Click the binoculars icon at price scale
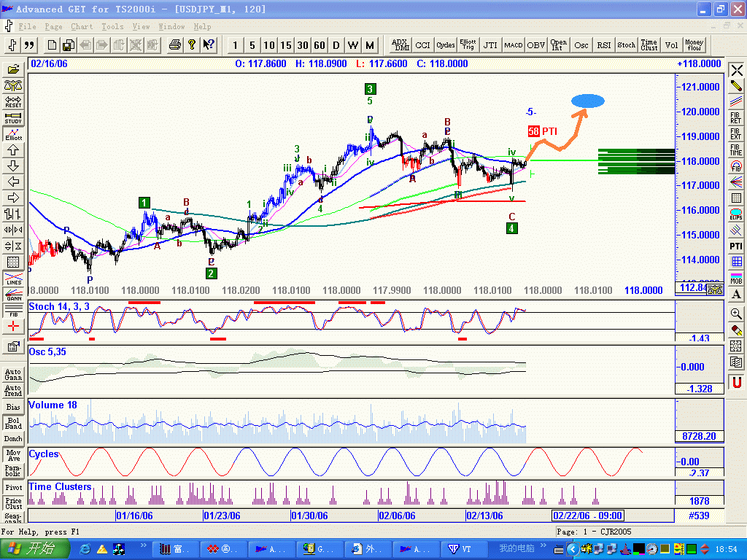This screenshot has width=747, height=560. tap(715, 289)
